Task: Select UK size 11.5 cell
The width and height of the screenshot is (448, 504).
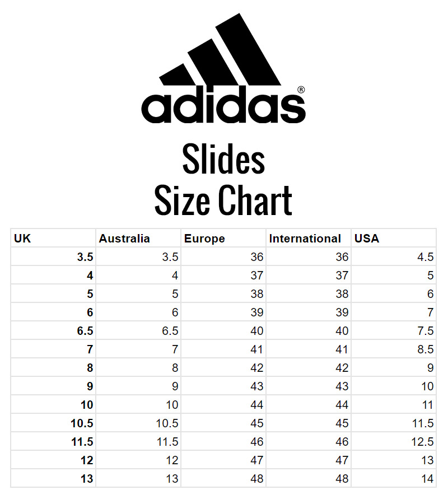Action: click(x=53, y=442)
